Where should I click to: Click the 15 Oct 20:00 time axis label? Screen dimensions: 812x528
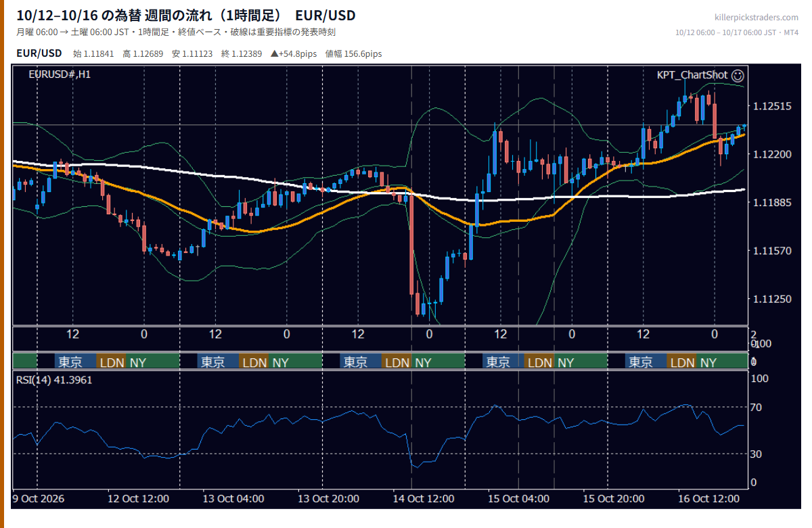pos(614,498)
